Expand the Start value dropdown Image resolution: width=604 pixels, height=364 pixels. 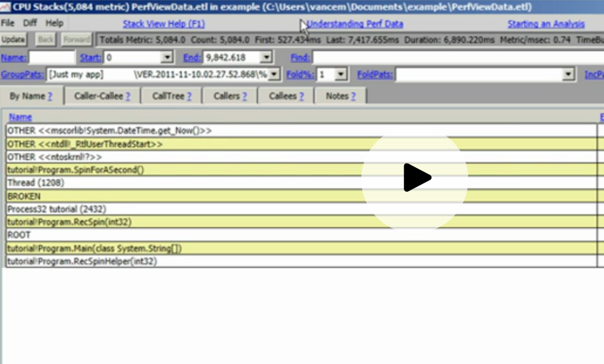pyautogui.click(x=168, y=57)
